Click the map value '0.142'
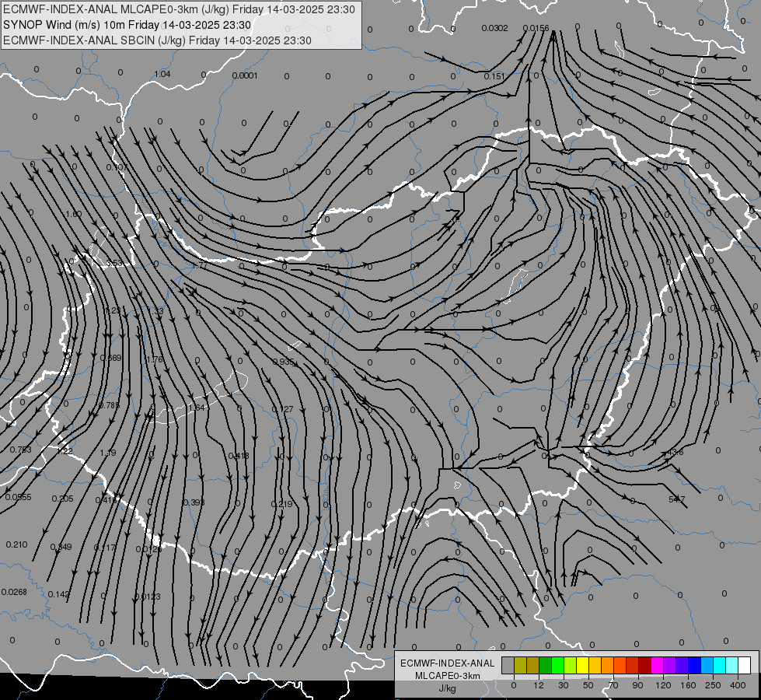 point(59,593)
